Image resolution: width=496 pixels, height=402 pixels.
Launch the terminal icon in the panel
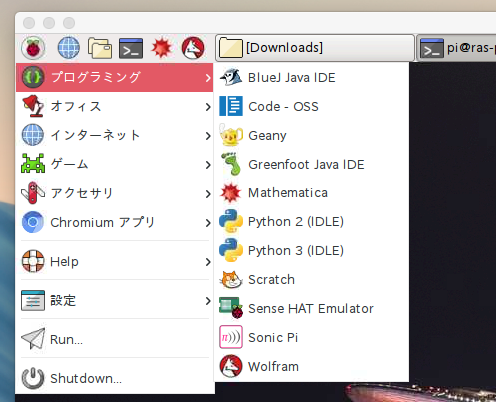131,48
